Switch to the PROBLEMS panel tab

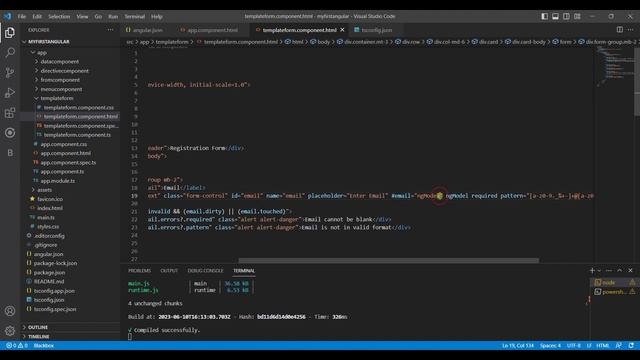(140, 271)
